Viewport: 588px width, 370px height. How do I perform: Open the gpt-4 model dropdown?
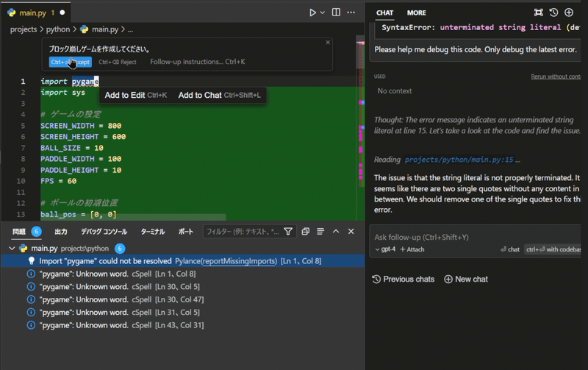(x=385, y=249)
